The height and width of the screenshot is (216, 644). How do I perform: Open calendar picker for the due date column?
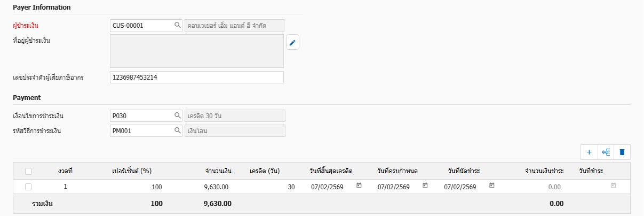425,186
